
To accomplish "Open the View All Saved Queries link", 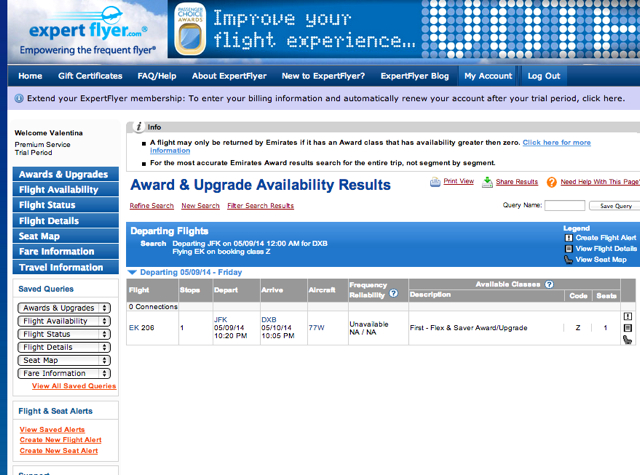I will click(x=74, y=386).
